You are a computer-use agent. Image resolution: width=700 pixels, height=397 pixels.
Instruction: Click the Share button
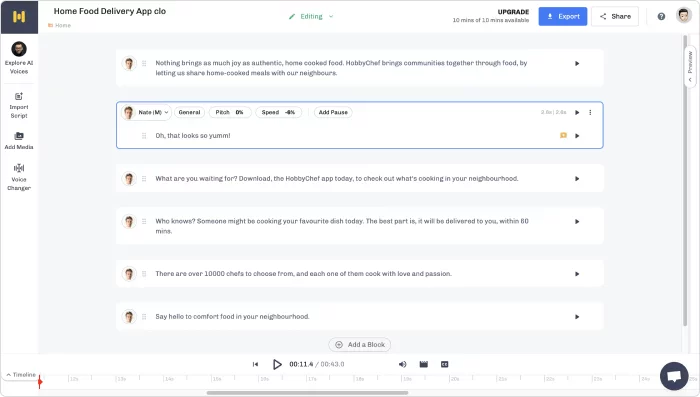click(x=615, y=17)
